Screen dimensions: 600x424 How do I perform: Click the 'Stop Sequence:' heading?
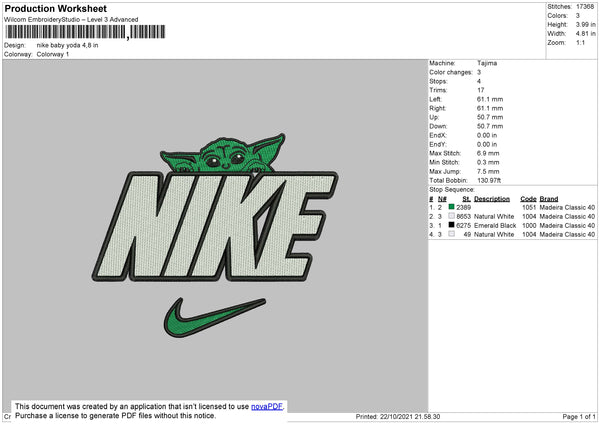click(452, 189)
